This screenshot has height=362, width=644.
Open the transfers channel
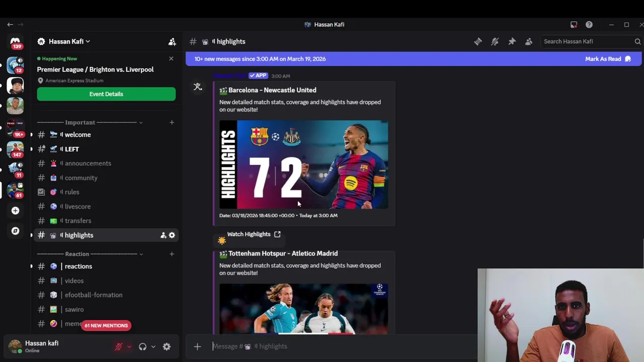coord(106,221)
